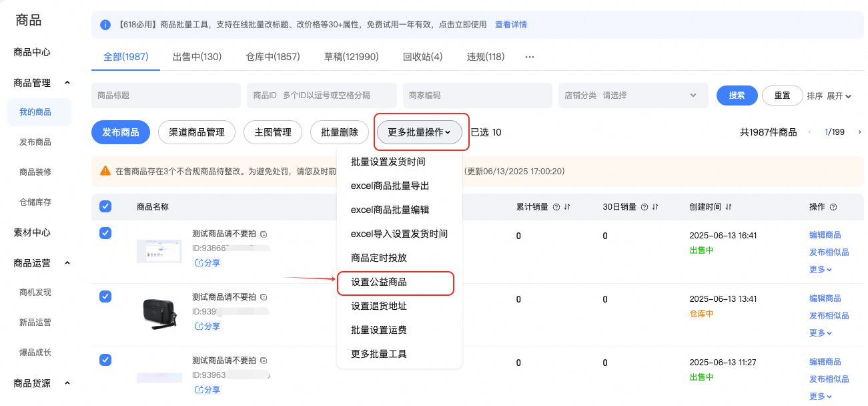Open the 店铺分类 请选择 dropdown
The width and height of the screenshot is (868, 406).
(x=633, y=95)
